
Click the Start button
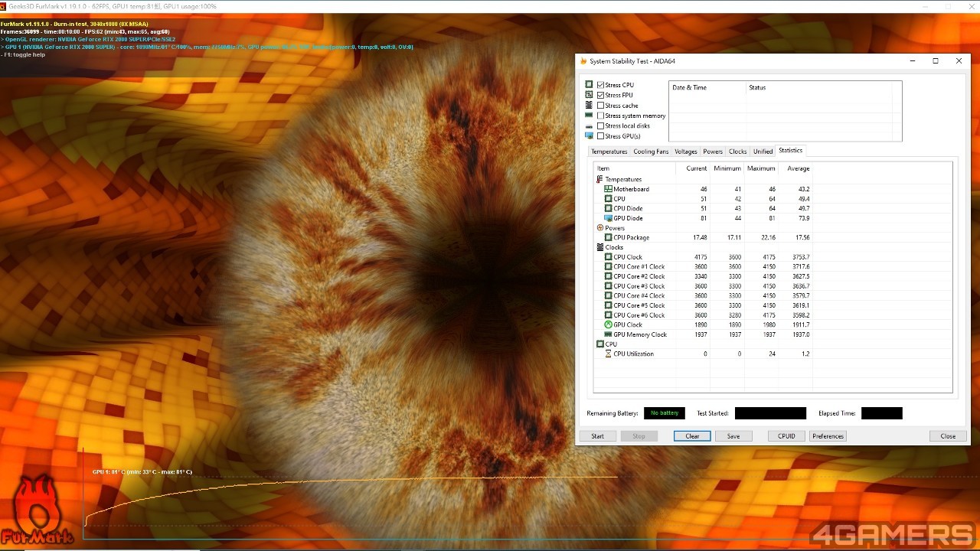pyautogui.click(x=598, y=436)
